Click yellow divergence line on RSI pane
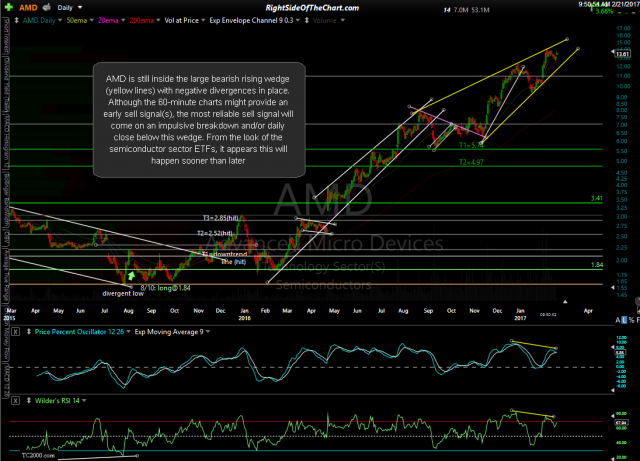 tap(533, 413)
